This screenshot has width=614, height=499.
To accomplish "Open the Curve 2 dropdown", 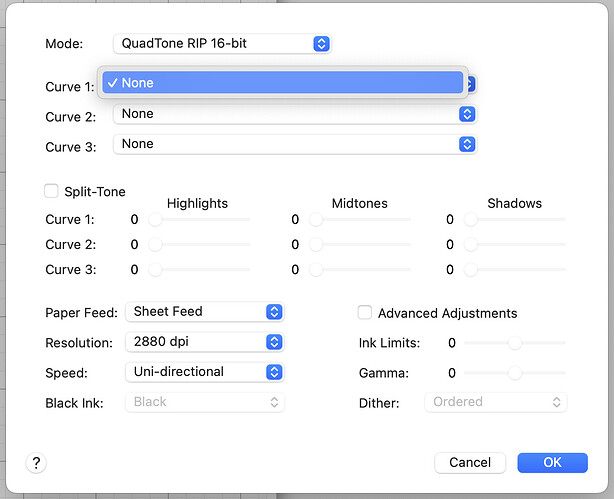I will (294, 114).
